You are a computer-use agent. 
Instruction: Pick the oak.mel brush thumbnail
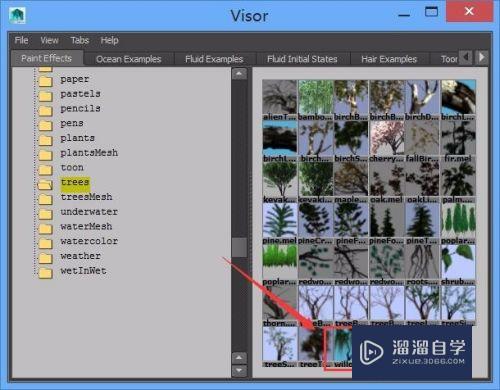[x=387, y=179]
